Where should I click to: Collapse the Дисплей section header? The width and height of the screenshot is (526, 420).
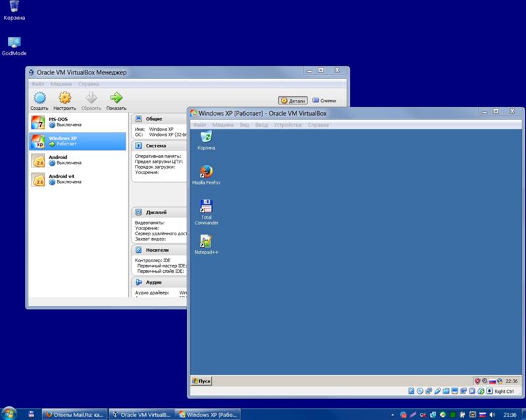tap(159, 212)
